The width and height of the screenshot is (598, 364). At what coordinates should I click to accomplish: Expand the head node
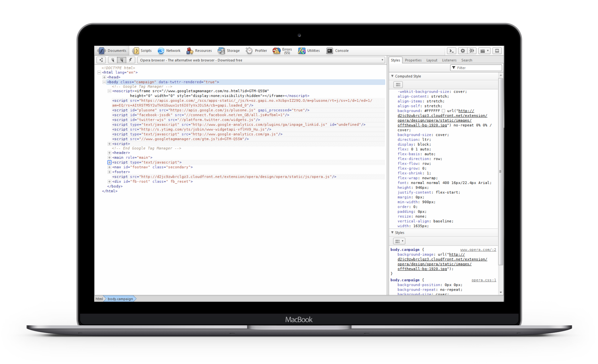click(104, 77)
